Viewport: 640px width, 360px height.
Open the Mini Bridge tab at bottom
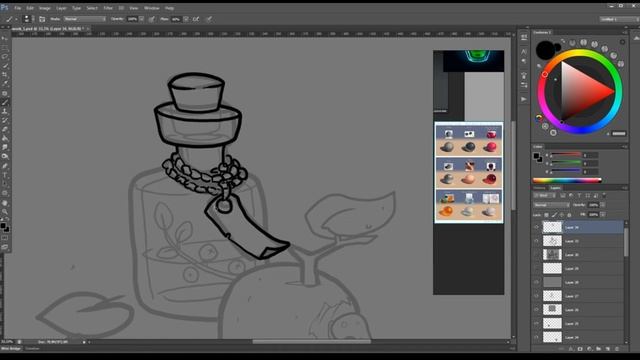coord(11,349)
